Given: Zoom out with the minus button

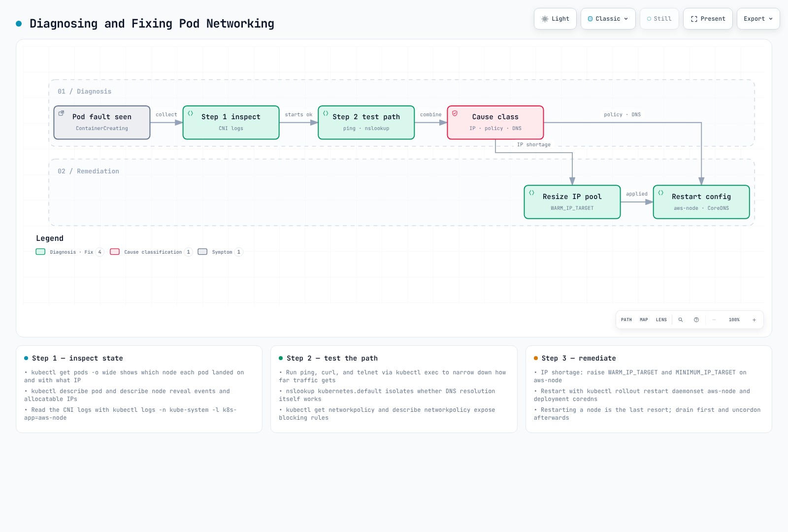Looking at the screenshot, I should (714, 320).
